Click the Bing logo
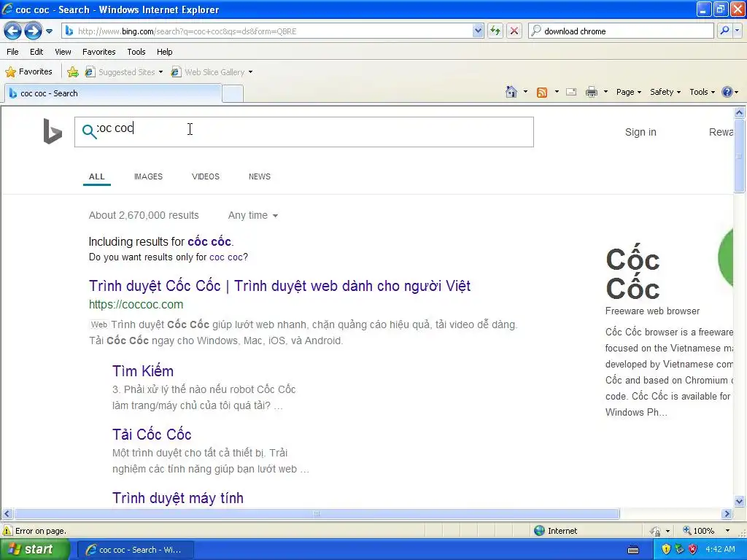This screenshot has height=560, width=747. click(53, 131)
